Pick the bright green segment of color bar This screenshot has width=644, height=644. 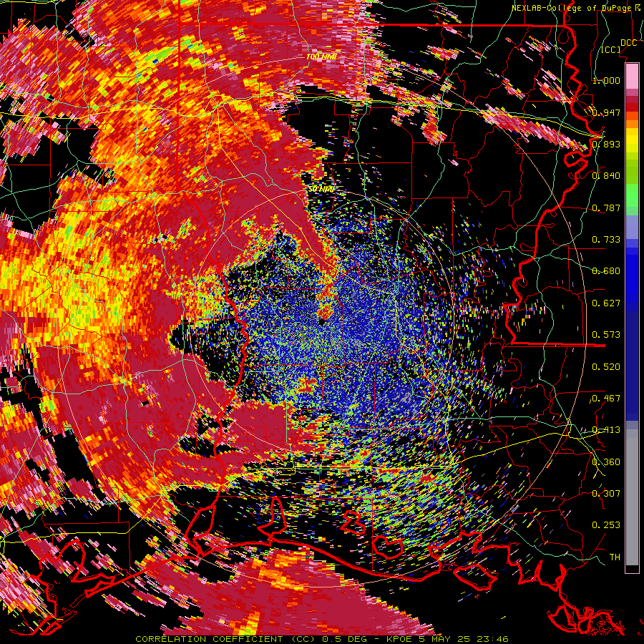tap(632, 195)
